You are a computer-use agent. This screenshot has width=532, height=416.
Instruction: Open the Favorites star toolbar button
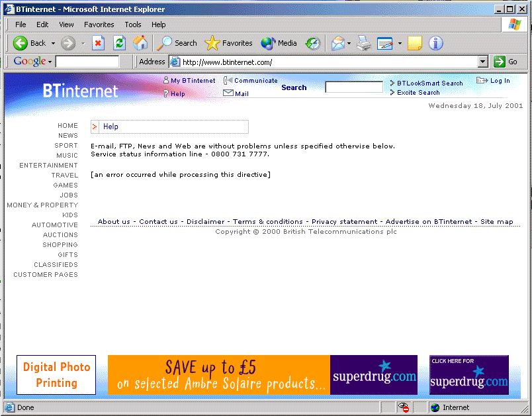click(x=228, y=43)
